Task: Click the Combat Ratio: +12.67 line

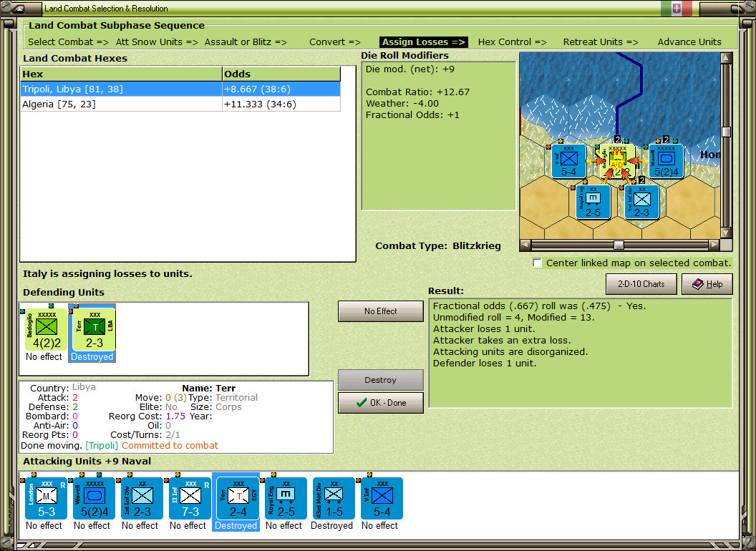Action: [x=417, y=92]
